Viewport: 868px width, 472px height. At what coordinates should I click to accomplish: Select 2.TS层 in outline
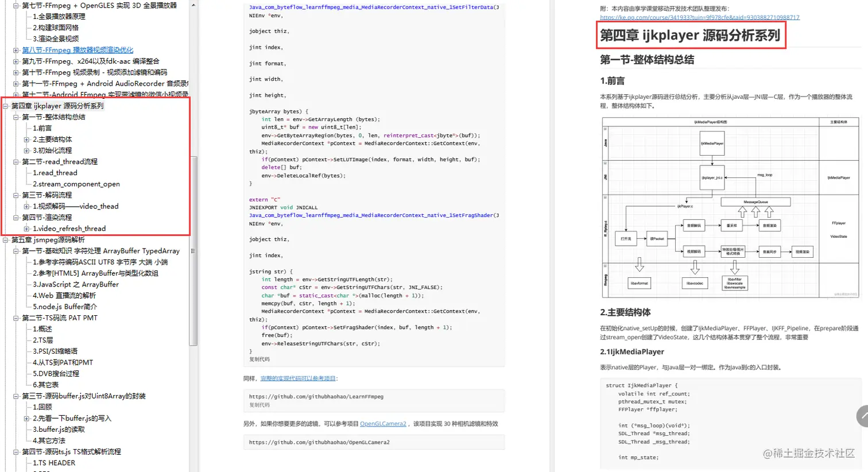[x=43, y=341]
